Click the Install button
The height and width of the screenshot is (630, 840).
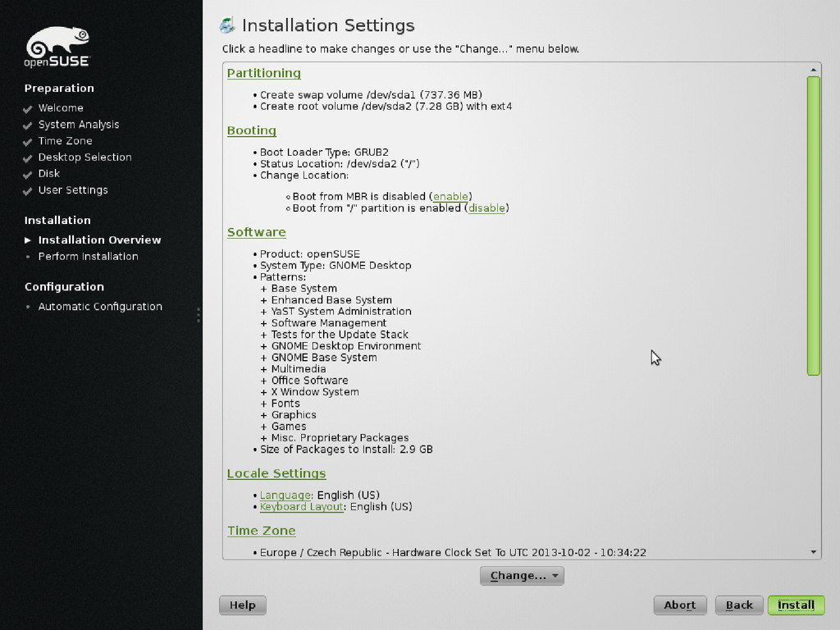[796, 605]
